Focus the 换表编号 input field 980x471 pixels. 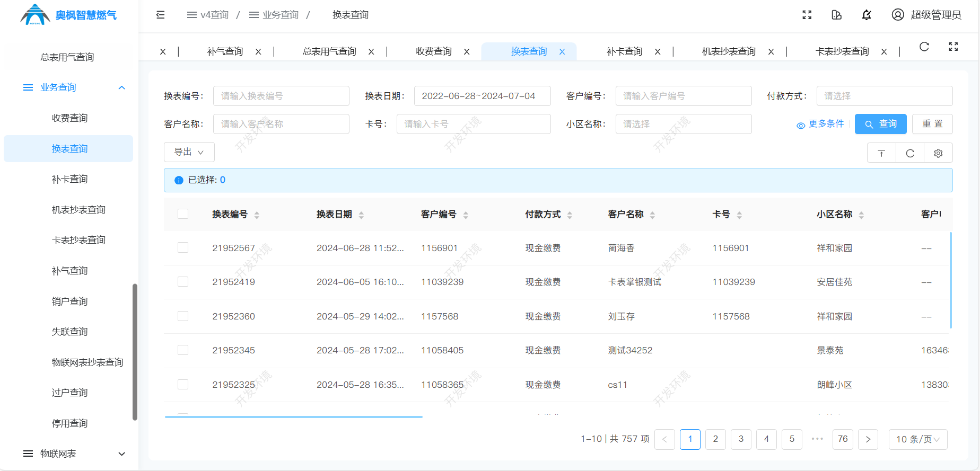[x=281, y=96]
